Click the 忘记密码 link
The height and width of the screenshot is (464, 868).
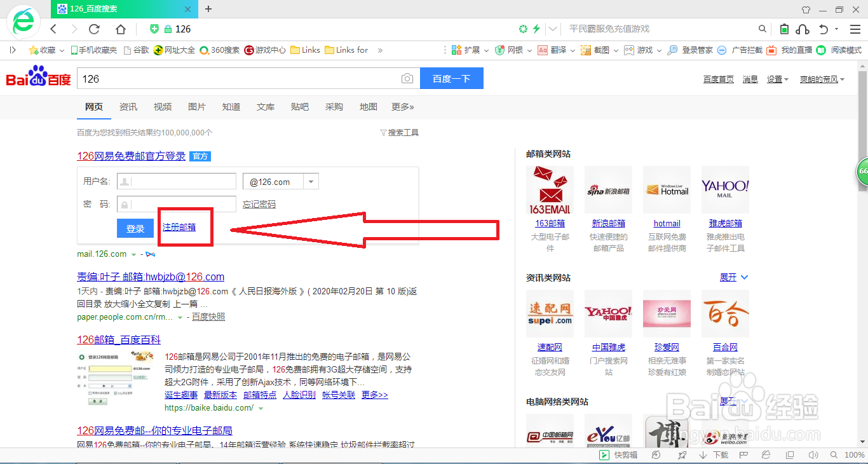tap(259, 204)
